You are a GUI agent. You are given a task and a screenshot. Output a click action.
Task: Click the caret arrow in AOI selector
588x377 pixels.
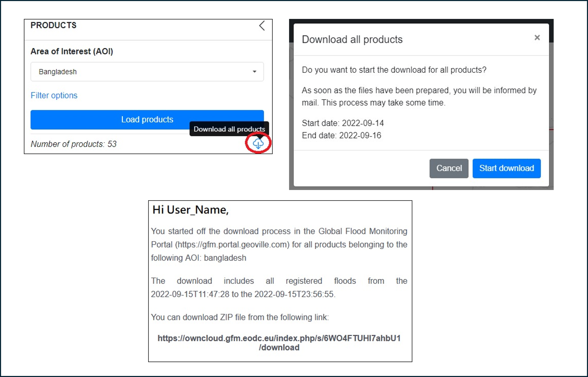pyautogui.click(x=254, y=72)
